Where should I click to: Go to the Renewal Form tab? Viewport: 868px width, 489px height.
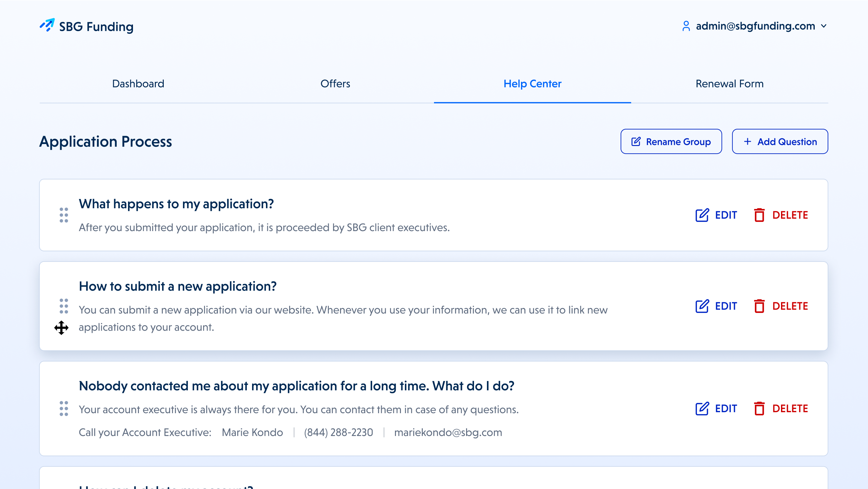point(729,84)
